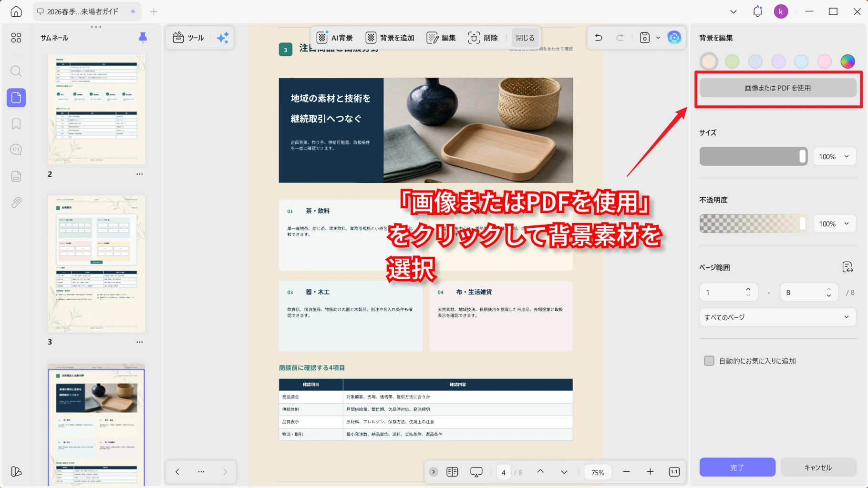The height and width of the screenshot is (488, 868).
Task: Click キャンセル button
Action: pyautogui.click(x=818, y=468)
